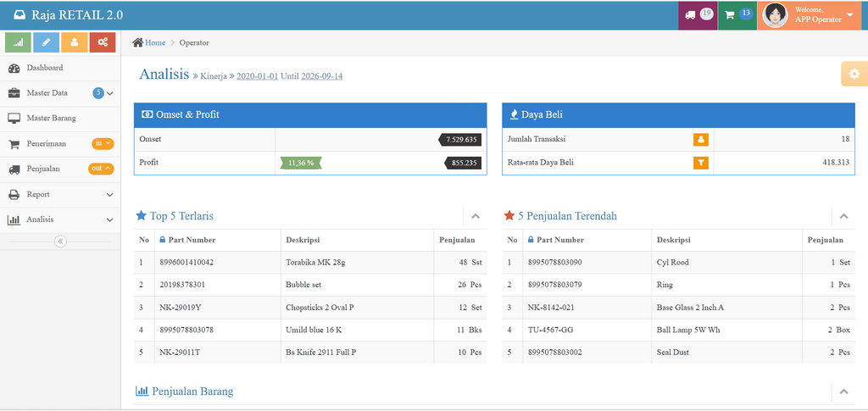Click the orange user shortcut button
Image resolution: width=868 pixels, height=411 pixels.
pos(75,42)
